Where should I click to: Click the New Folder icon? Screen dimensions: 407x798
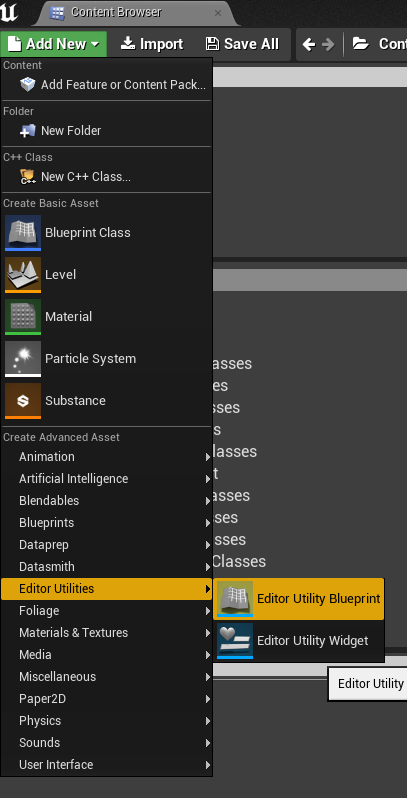[27, 131]
